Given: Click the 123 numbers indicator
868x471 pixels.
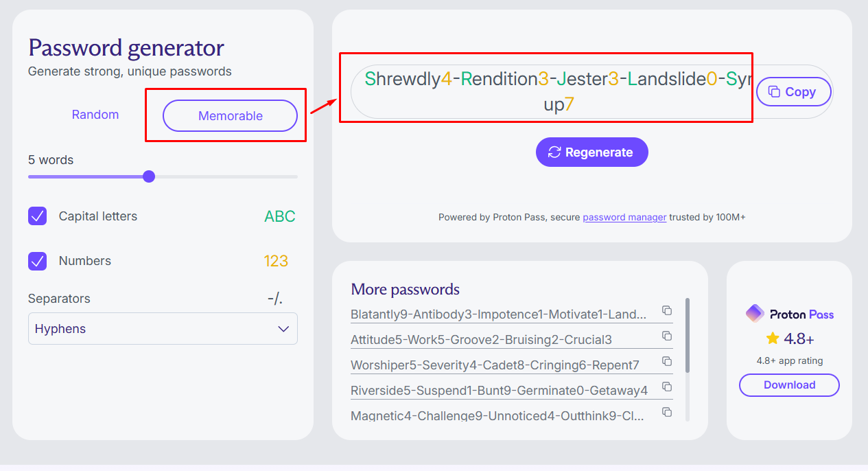Looking at the screenshot, I should point(277,261).
